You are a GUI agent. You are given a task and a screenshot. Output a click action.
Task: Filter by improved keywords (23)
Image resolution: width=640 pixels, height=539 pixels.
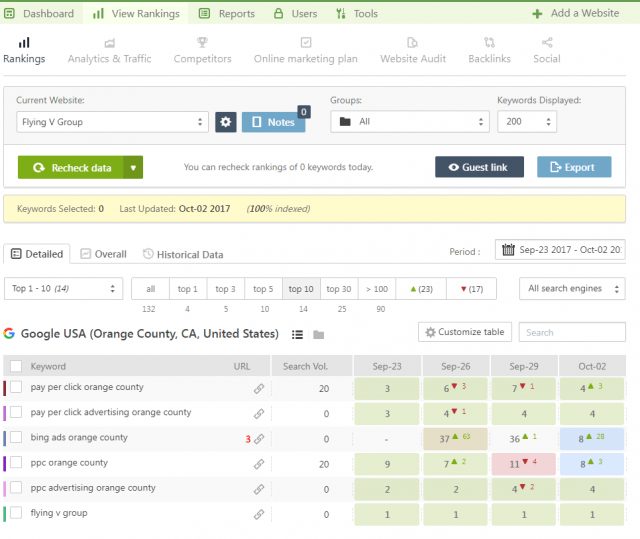[x=421, y=288]
